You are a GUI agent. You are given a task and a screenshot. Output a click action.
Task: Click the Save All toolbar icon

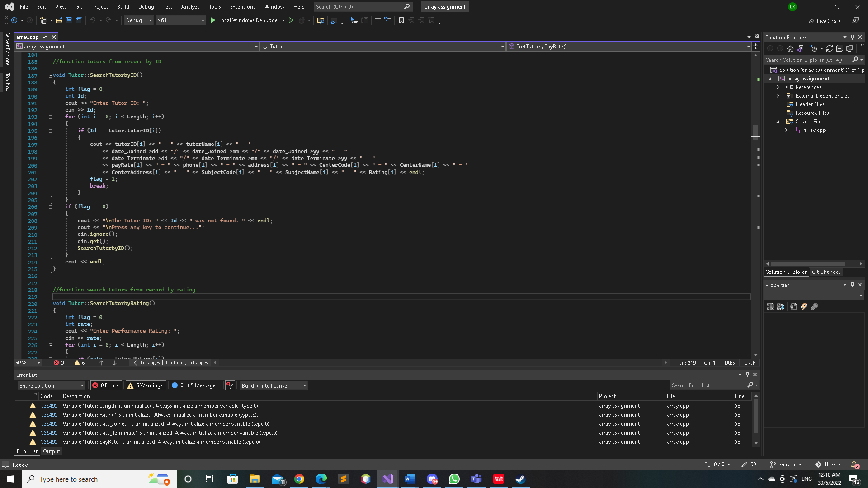tap(79, 20)
